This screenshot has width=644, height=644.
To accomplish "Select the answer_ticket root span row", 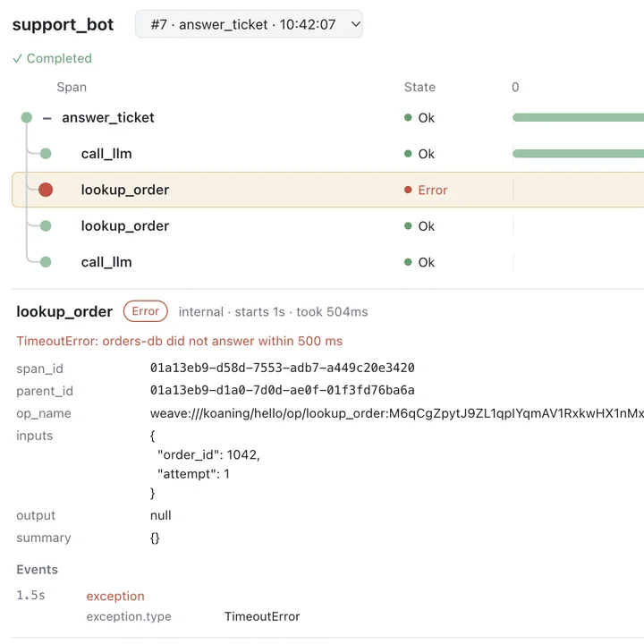I will pos(327,118).
